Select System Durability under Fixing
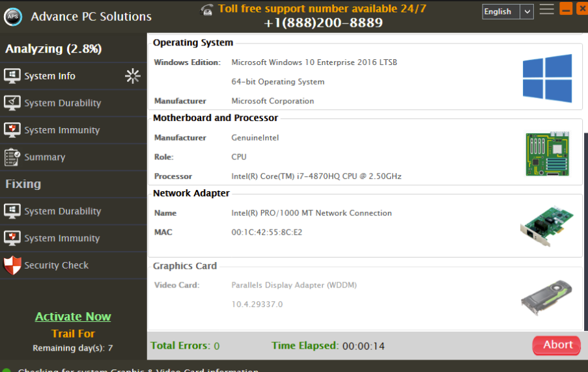588x372 pixels. (74, 211)
